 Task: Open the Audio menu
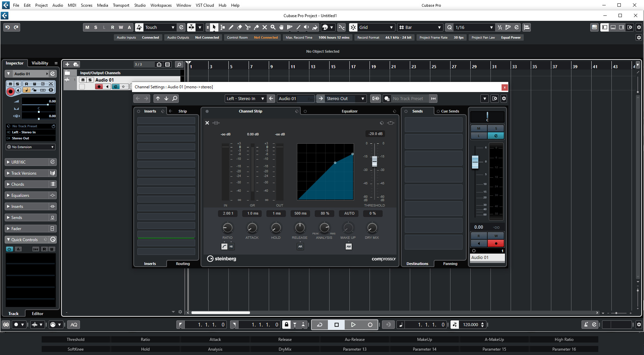tap(58, 5)
